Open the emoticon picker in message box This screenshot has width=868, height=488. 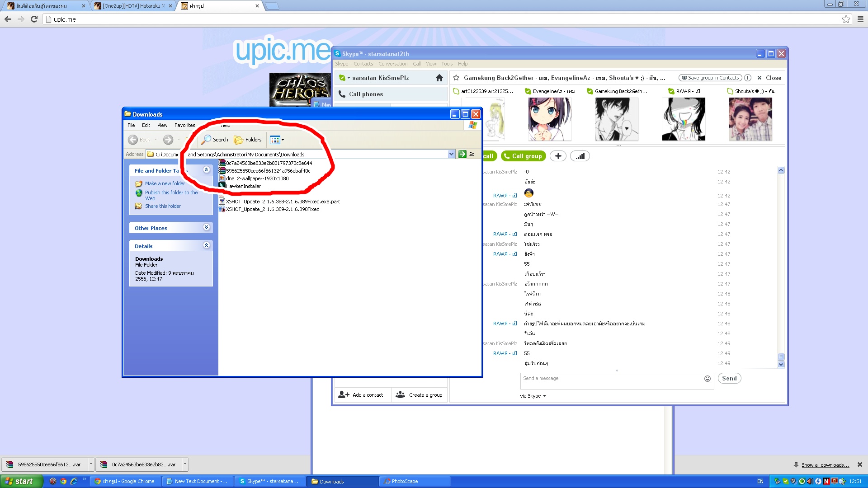(x=707, y=379)
